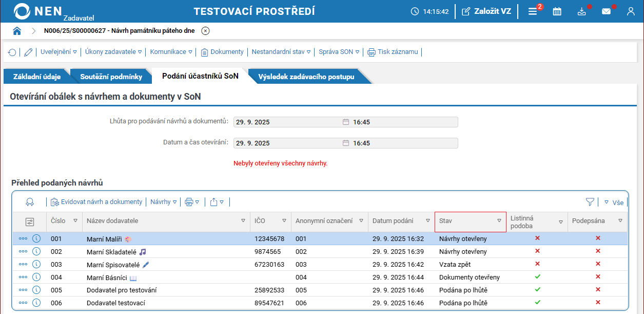Image resolution: width=644 pixels, height=314 pixels.
Task: Open the envelope messages icon
Action: point(606,11)
